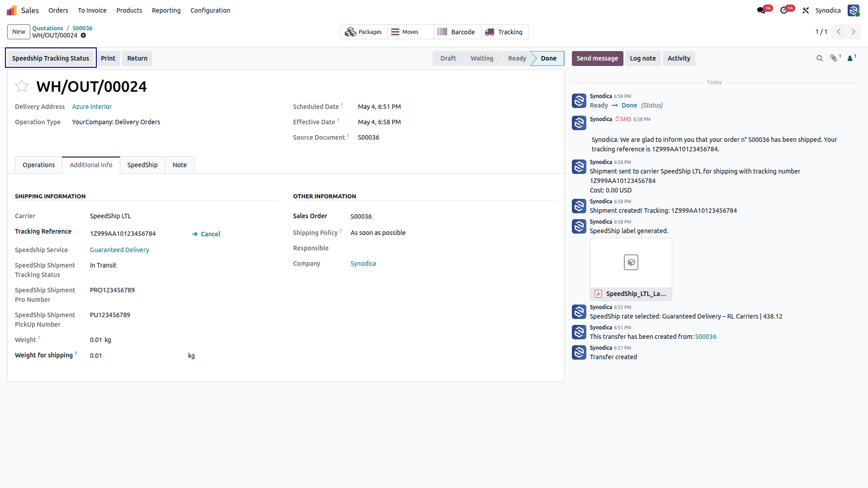Switch to the Note tab
Screen dimensions: 868x488
(x=179, y=165)
